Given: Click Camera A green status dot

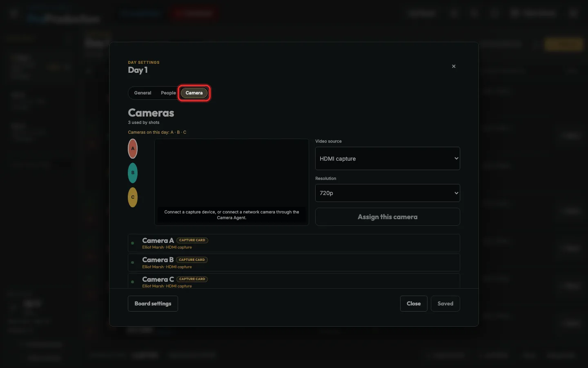Looking at the screenshot, I should coord(132,243).
